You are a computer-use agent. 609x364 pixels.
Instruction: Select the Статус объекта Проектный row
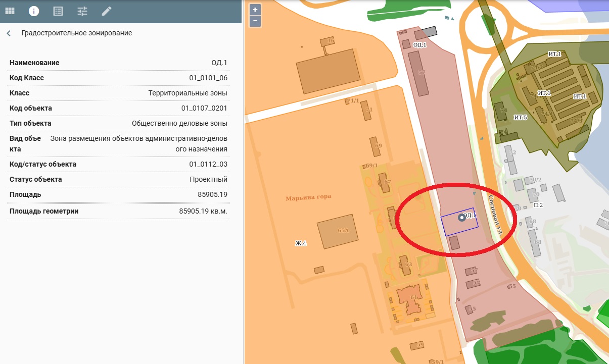click(118, 179)
